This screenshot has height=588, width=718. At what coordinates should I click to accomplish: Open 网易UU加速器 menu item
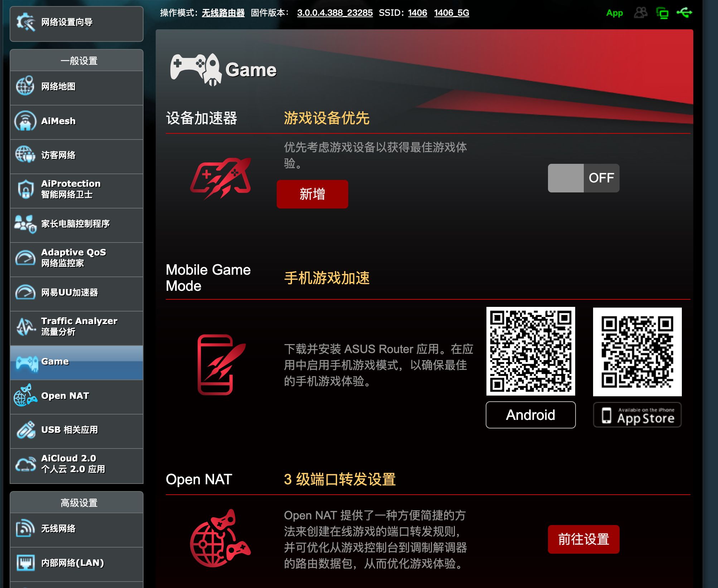click(x=77, y=294)
